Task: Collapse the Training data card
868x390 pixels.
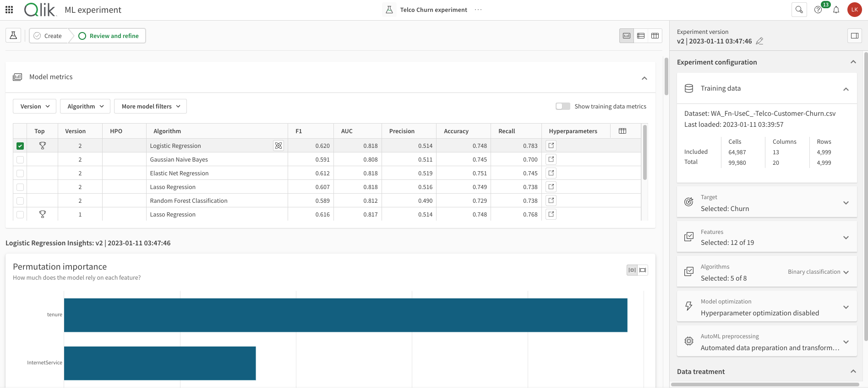Action: click(x=846, y=89)
